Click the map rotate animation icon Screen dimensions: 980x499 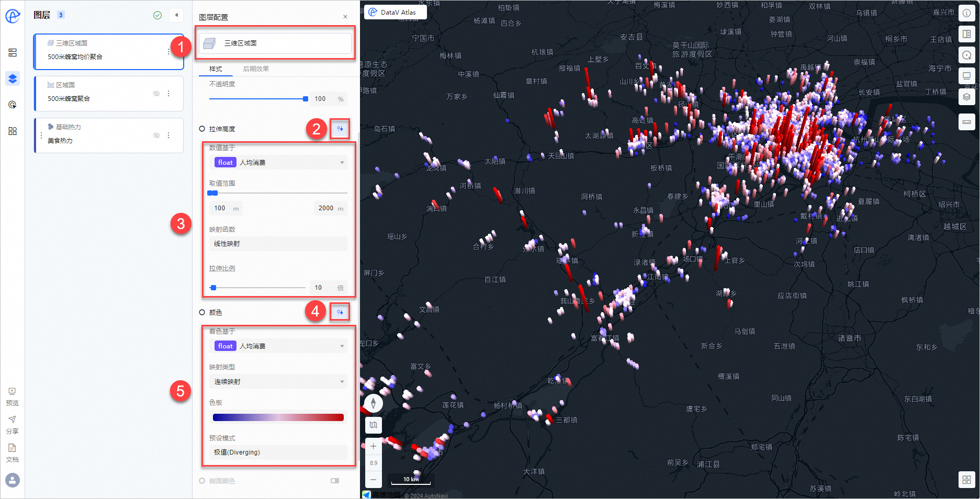tap(966, 55)
